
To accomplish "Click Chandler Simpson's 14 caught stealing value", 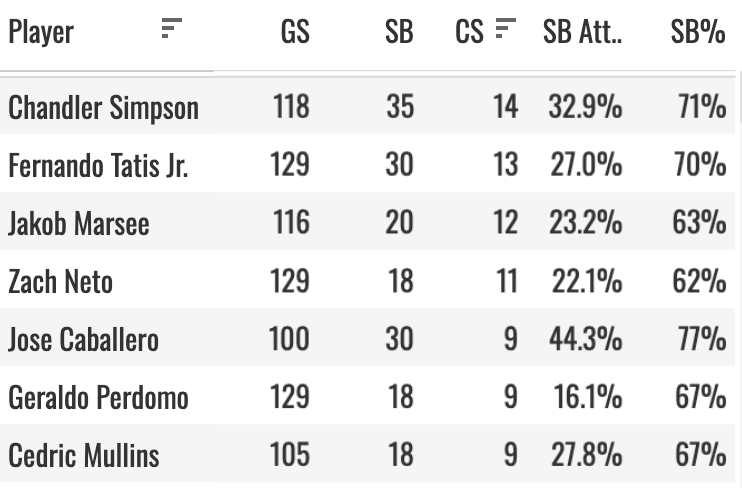I will [505, 106].
